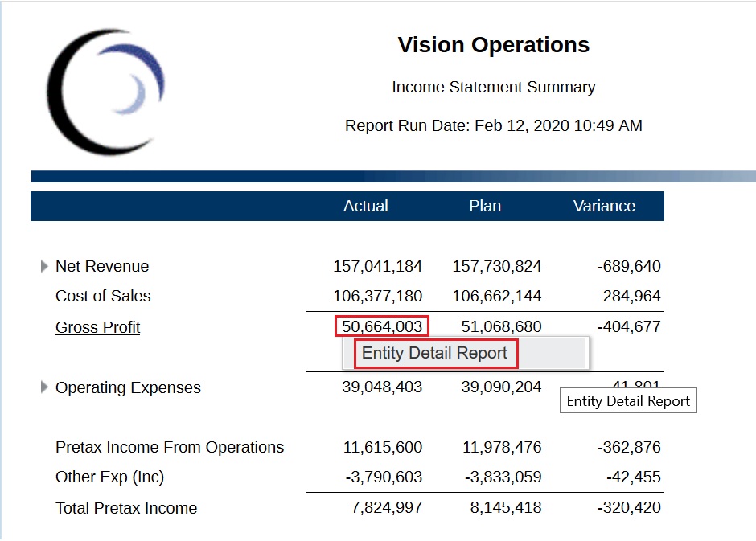
Task: Expand the Net Revenue row
Action: [43, 266]
